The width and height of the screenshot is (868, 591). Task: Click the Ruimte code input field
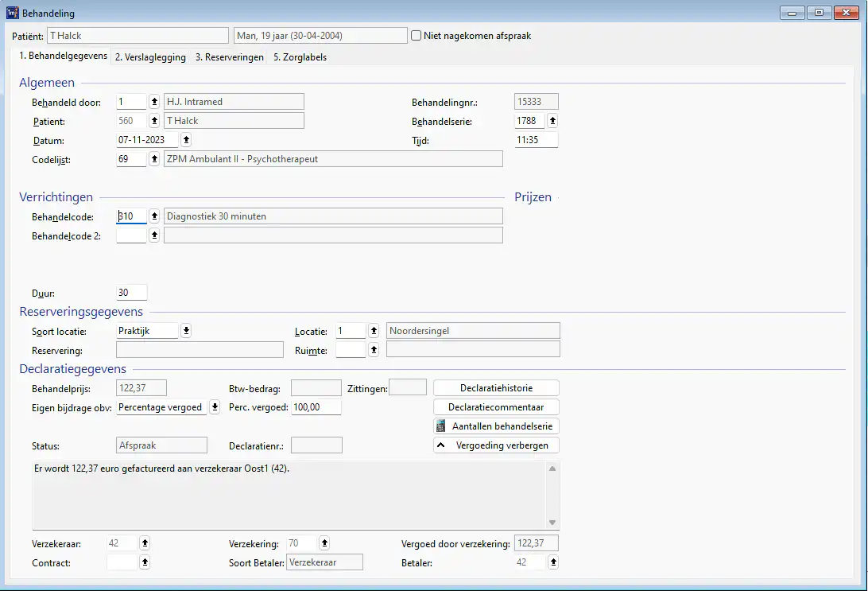click(x=351, y=350)
